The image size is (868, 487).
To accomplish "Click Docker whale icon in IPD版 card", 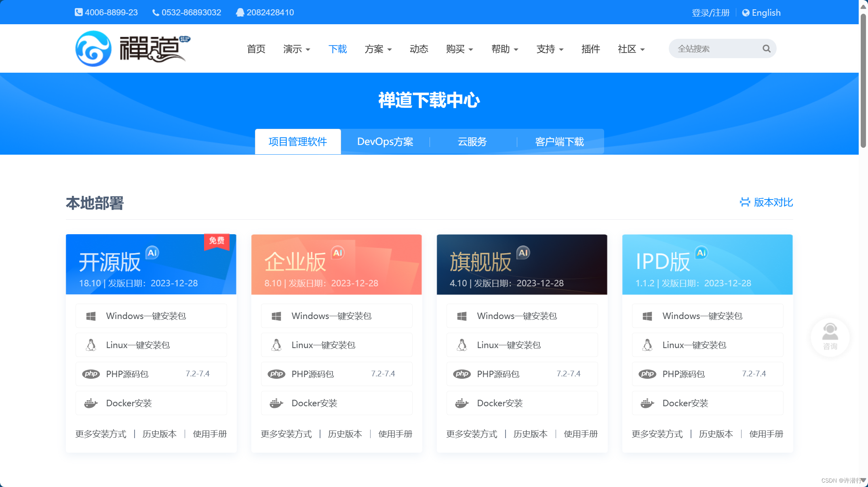I will coord(647,403).
